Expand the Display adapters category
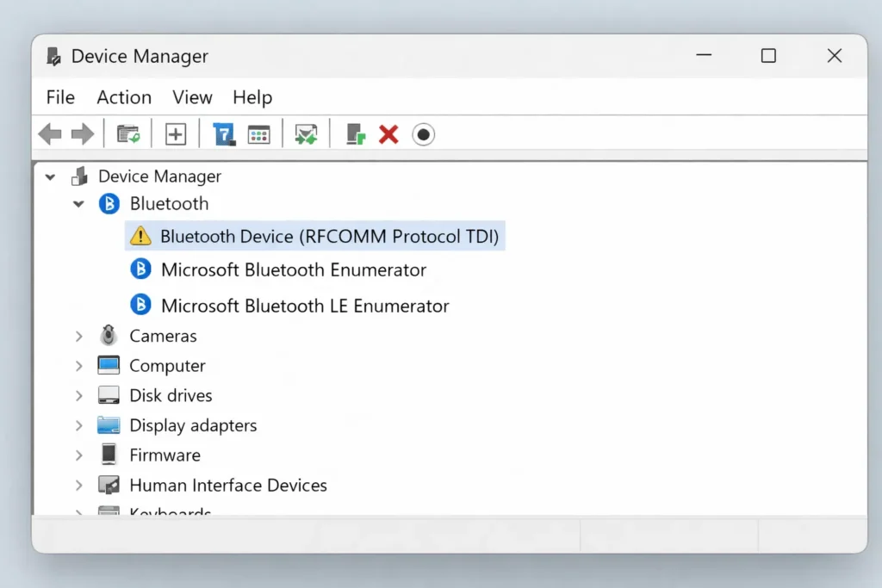This screenshot has width=882, height=588. coord(78,424)
